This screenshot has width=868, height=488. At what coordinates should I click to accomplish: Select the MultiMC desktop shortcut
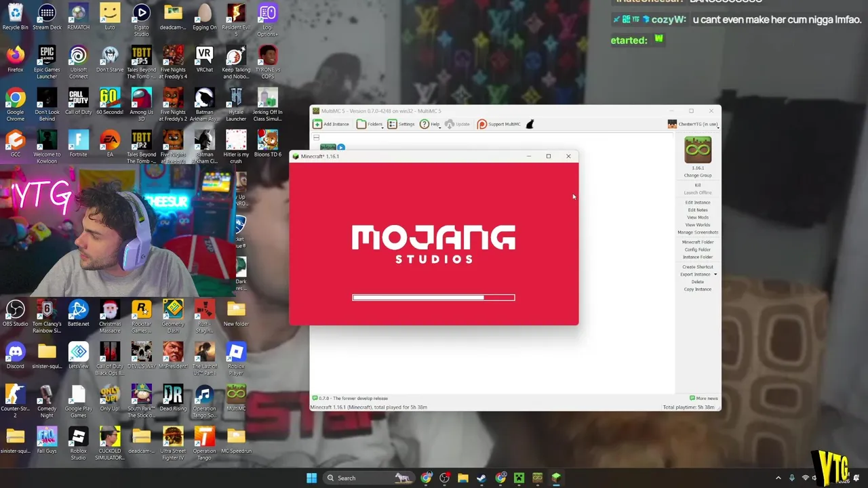coord(236,399)
